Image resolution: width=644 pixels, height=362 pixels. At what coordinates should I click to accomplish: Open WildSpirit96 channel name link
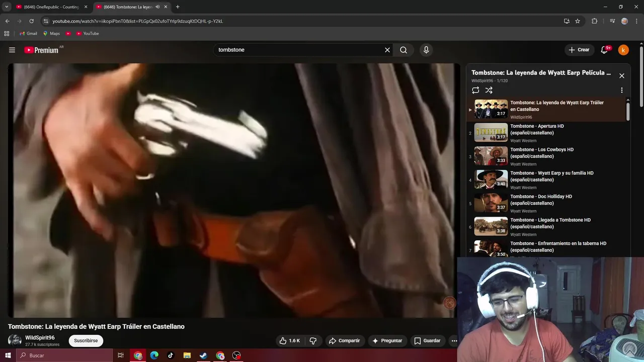(x=40, y=338)
